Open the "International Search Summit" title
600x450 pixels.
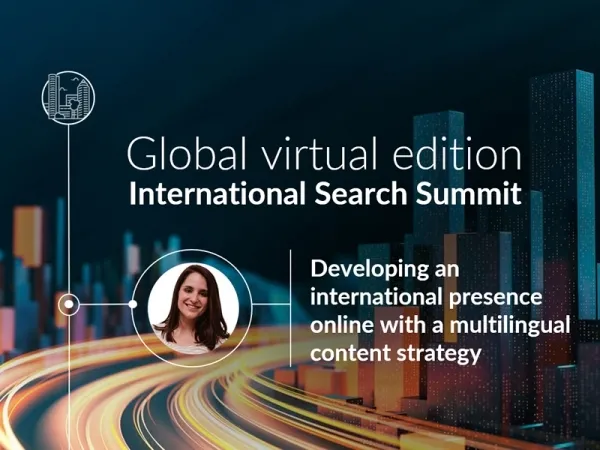point(324,193)
